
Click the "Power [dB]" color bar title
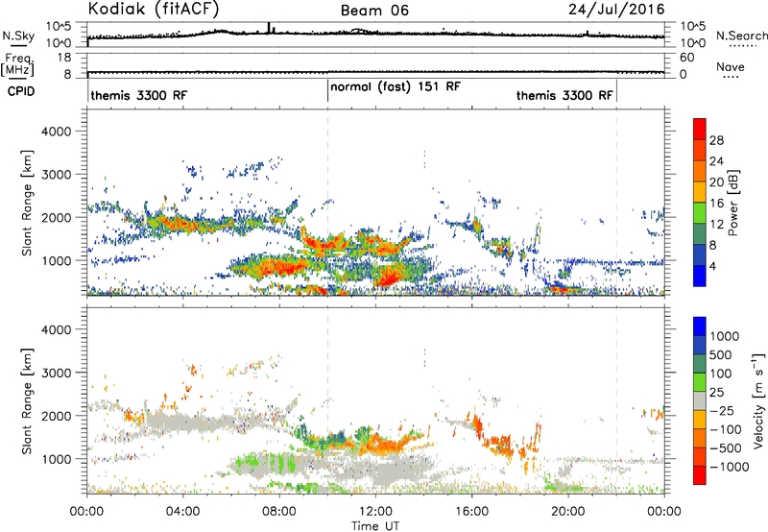(732, 203)
